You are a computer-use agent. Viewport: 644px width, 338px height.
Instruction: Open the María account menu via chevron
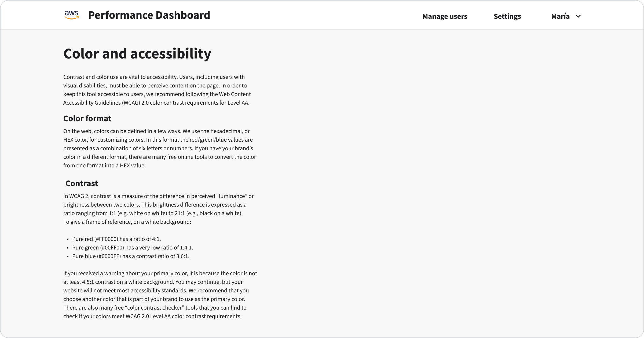578,16
